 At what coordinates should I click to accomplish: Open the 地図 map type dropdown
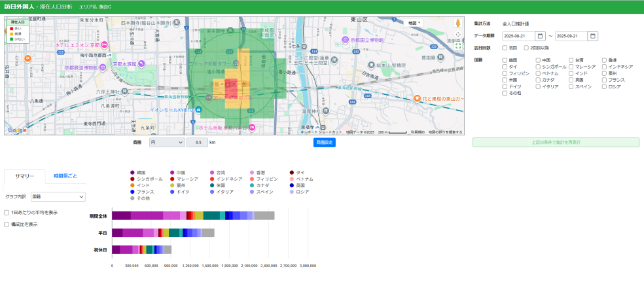tap(414, 23)
